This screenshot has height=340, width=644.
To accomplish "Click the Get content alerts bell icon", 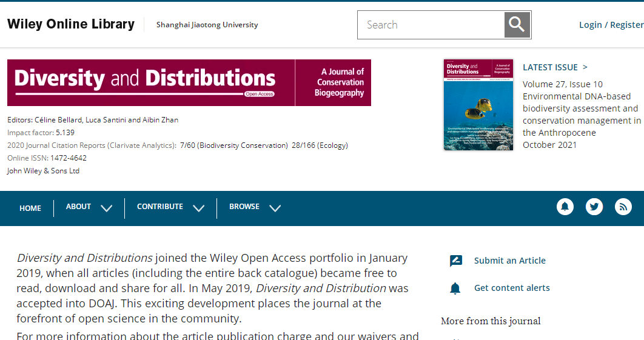I will point(455,288).
